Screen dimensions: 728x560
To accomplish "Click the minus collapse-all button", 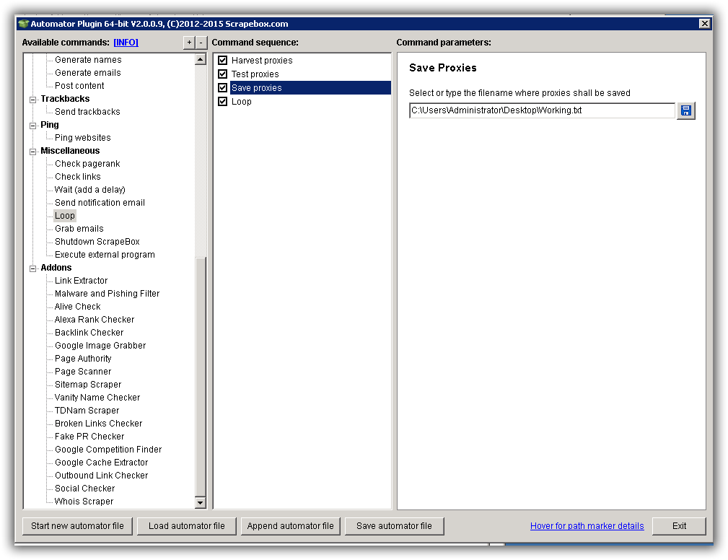I will [201, 43].
